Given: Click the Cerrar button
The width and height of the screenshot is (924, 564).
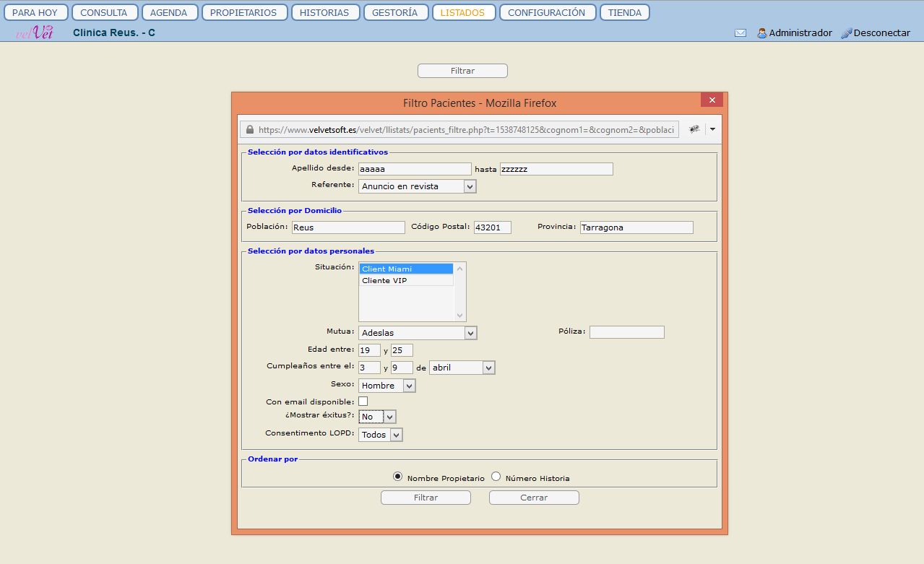Looking at the screenshot, I should click(534, 498).
